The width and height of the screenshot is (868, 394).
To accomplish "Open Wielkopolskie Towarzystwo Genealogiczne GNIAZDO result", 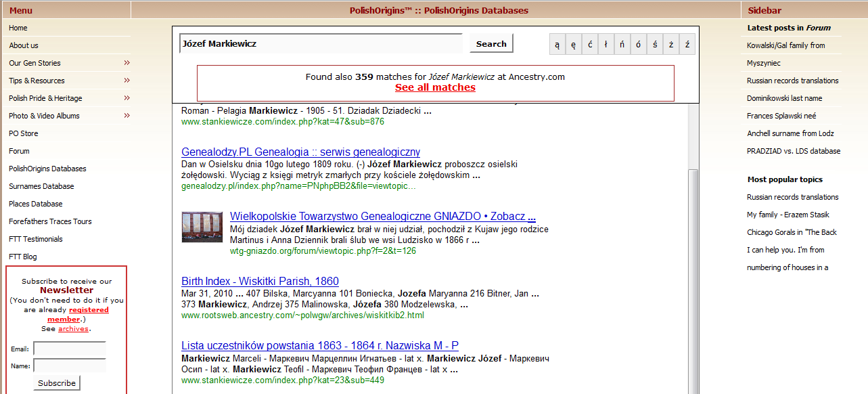I will 383,217.
